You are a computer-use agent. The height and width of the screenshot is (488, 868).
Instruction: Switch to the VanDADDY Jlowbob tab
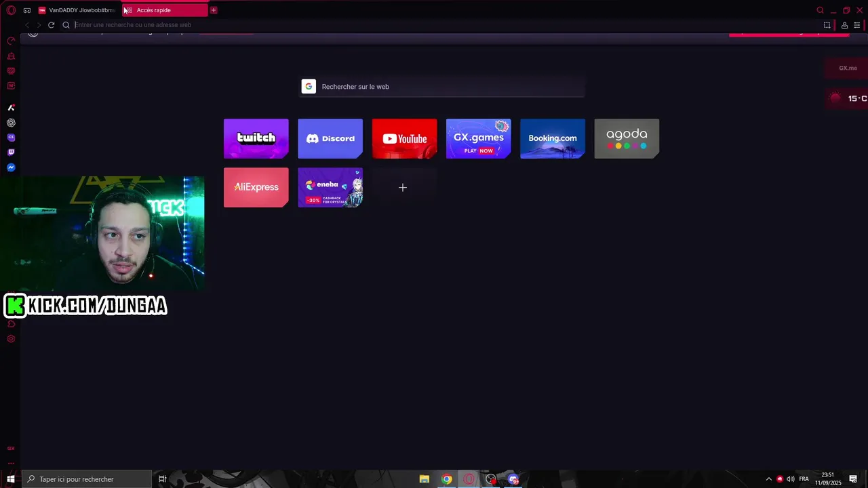77,10
